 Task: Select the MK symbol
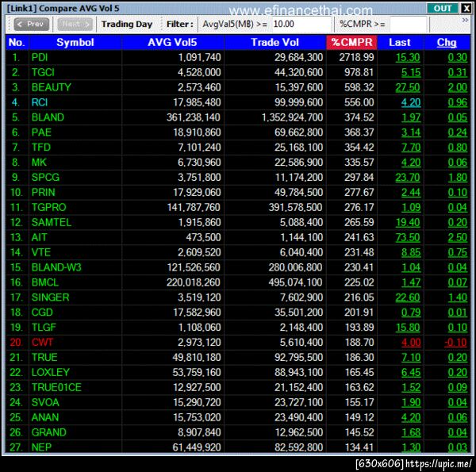coord(39,163)
